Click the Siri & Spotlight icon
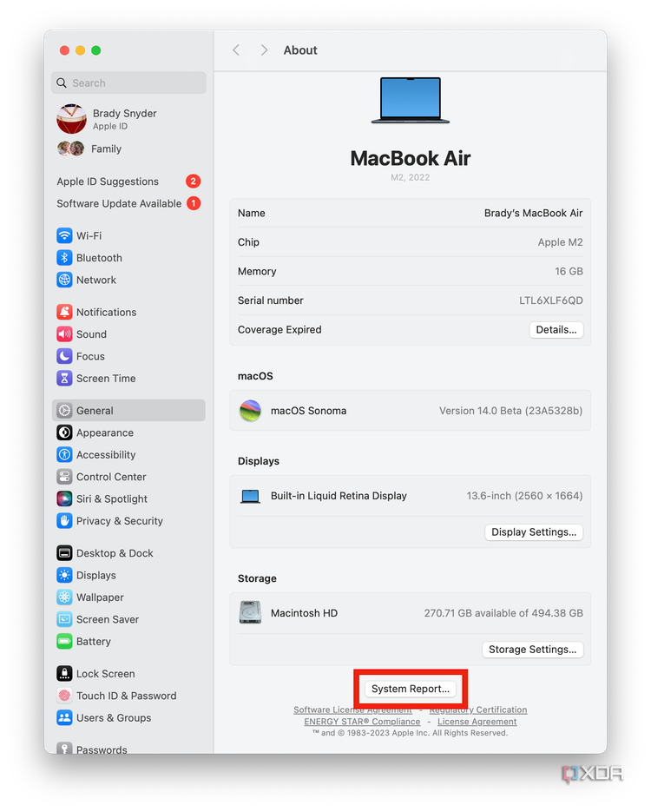Image resolution: width=651 pixels, height=812 pixels. (64, 499)
